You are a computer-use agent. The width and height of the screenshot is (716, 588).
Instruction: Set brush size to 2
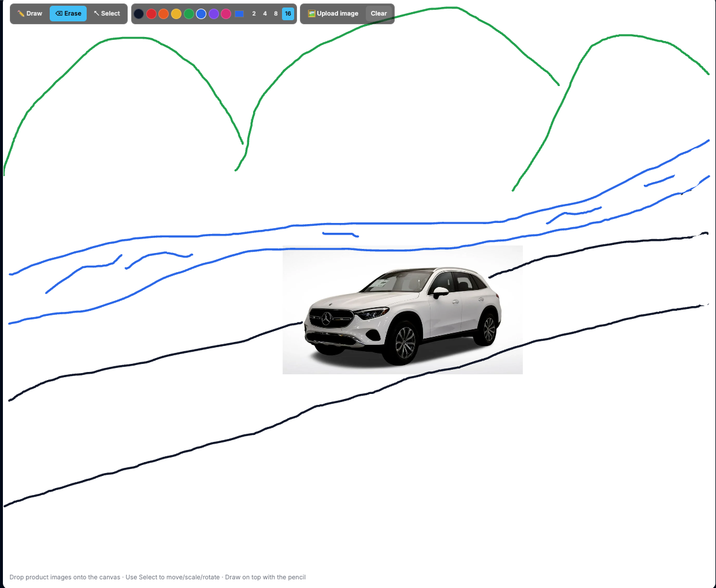point(254,14)
